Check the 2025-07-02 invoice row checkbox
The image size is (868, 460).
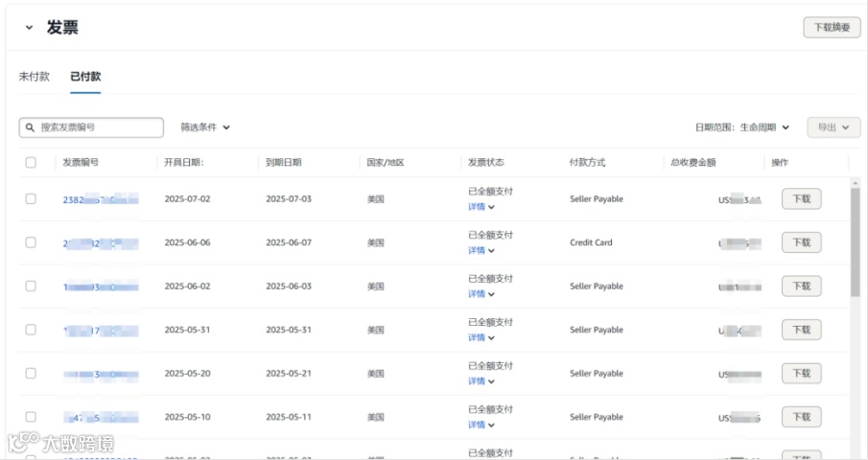(x=31, y=198)
